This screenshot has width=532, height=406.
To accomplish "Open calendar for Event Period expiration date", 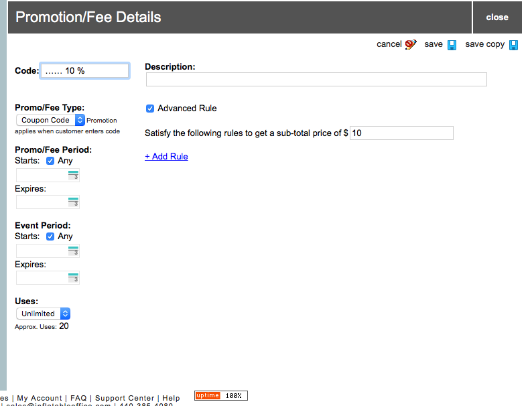I will (73, 278).
